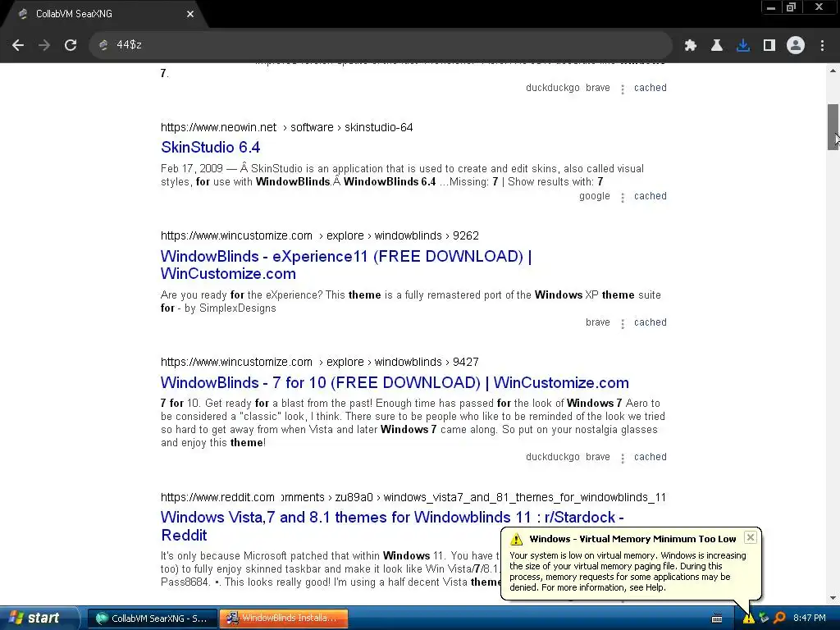840x630 pixels.
Task: Open cached link for SkinStudio result
Action: pos(651,196)
